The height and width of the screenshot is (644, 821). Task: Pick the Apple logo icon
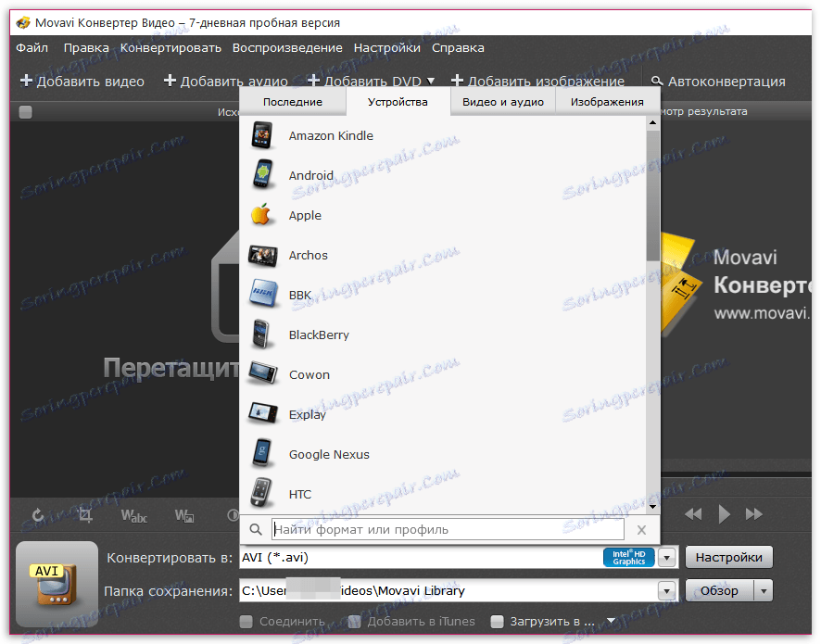pos(260,215)
